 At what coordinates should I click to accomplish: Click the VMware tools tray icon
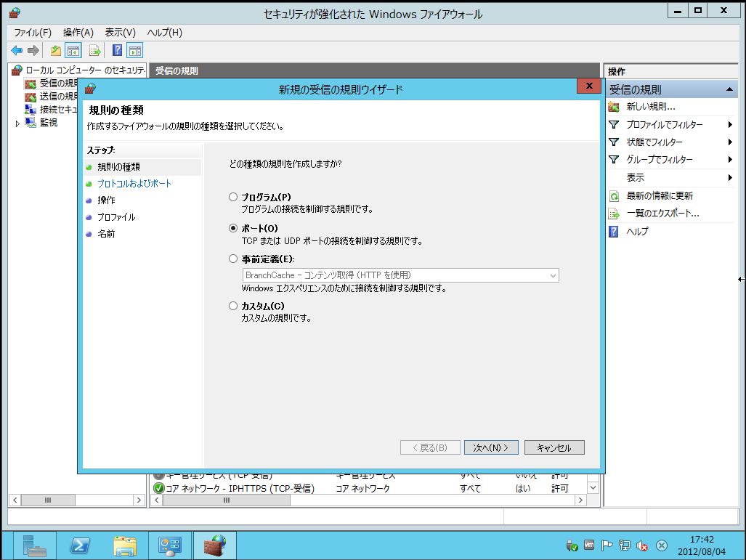589,545
